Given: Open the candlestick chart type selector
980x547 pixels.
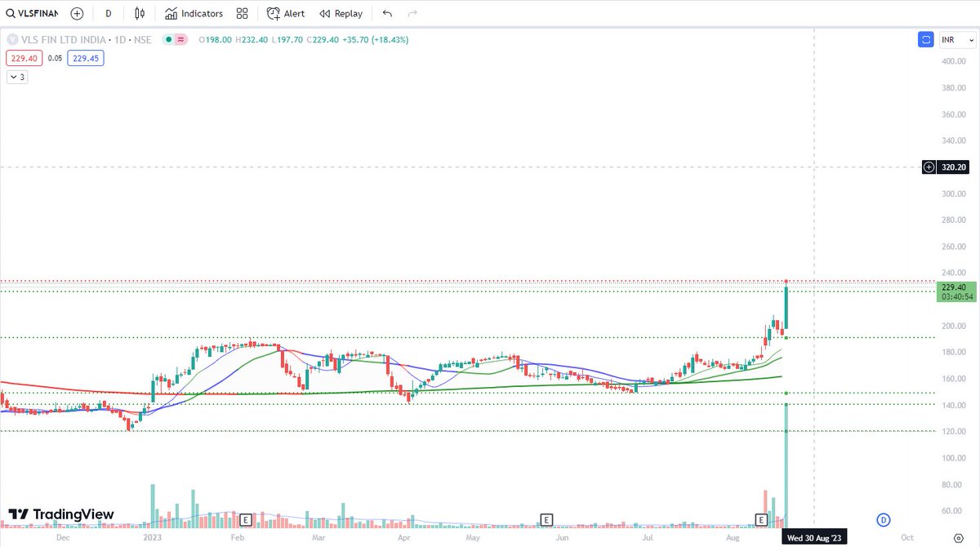Looking at the screenshot, I should click(140, 14).
